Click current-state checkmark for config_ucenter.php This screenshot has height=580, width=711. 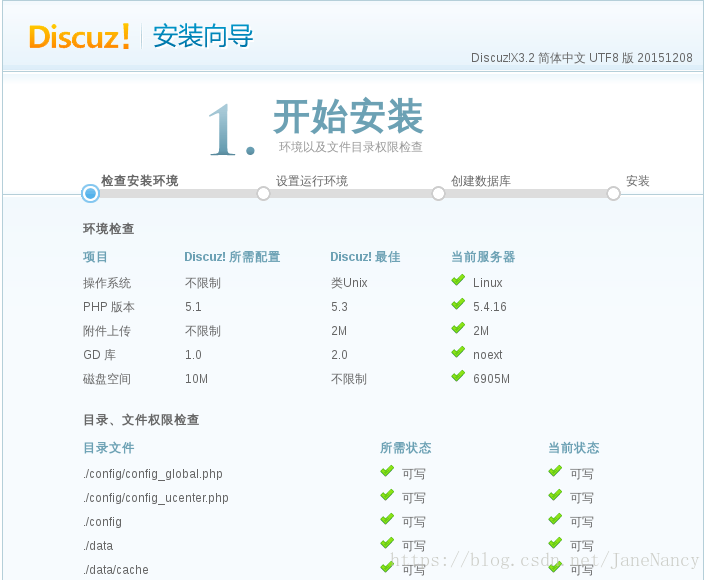coord(555,496)
